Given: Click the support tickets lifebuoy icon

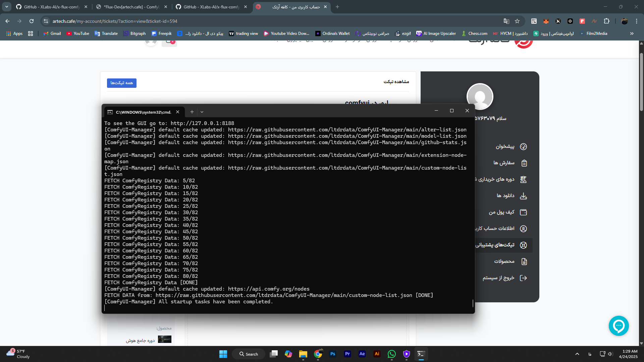Looking at the screenshot, I should 523,245.
